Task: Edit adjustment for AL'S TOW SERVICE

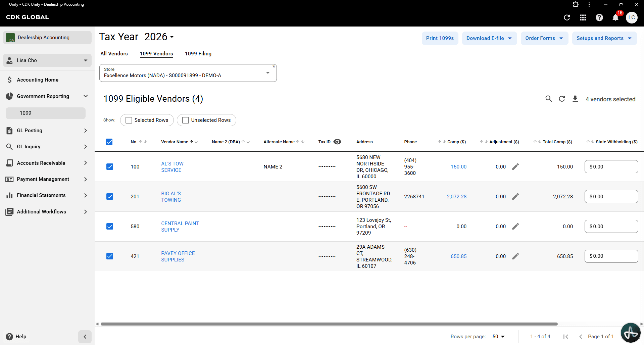Action: click(x=515, y=166)
